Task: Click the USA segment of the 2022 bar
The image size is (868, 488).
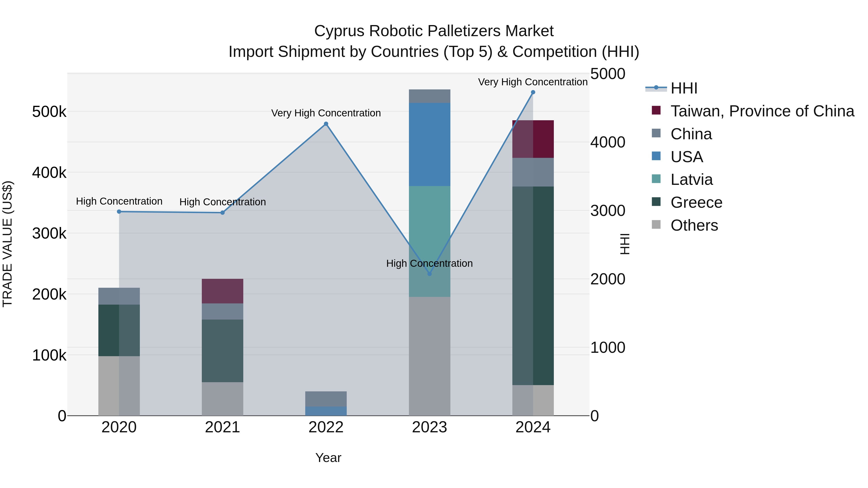Action: coord(326,411)
